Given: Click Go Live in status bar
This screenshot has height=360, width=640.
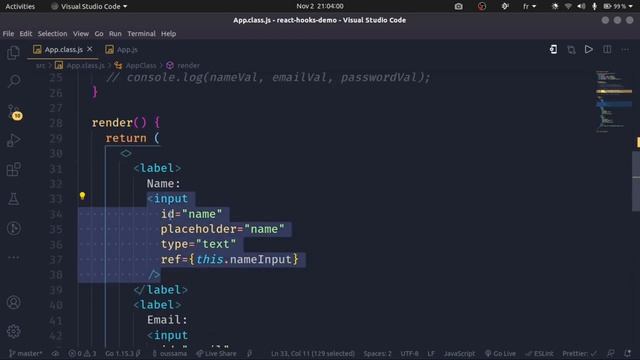Looking at the screenshot, I should [500, 353].
